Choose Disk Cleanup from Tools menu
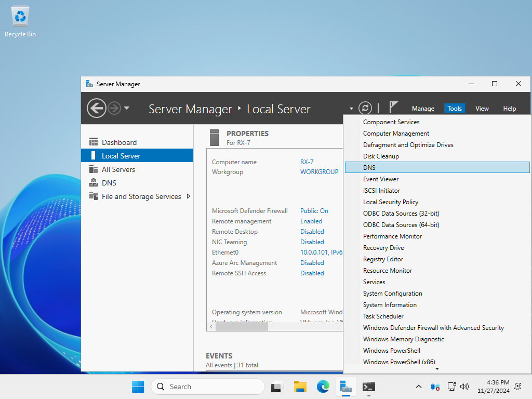Image resolution: width=532 pixels, height=399 pixels. pos(437,156)
